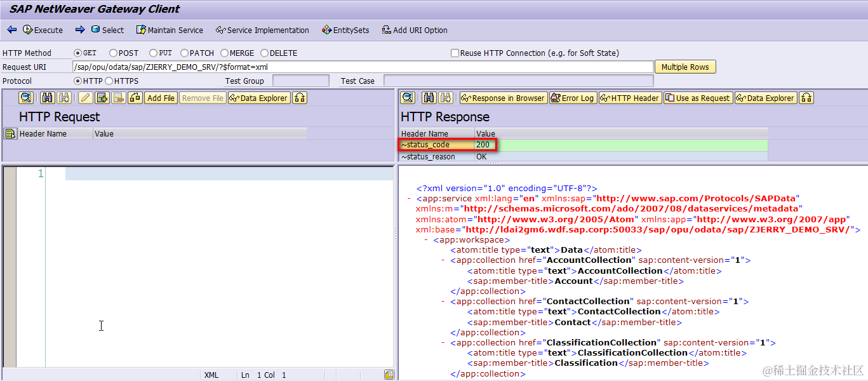Click the row selector icon beside Header Name
This screenshot has height=381, width=868.
click(10, 133)
